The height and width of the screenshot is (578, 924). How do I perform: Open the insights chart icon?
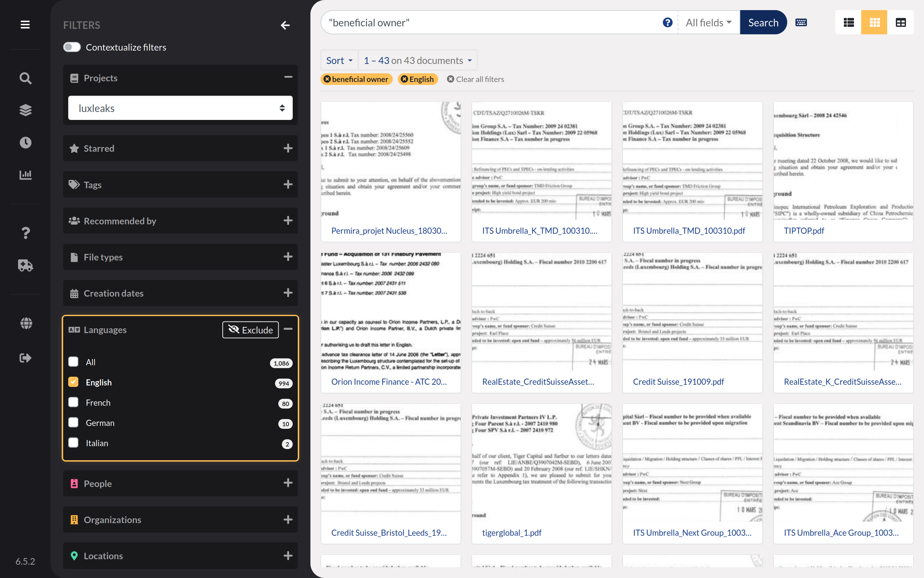(26, 175)
